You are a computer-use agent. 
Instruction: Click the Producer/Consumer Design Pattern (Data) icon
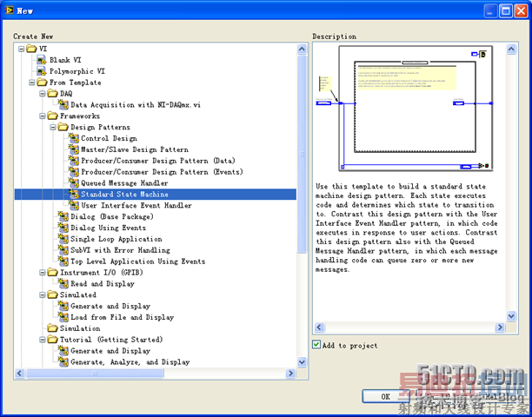coord(74,161)
